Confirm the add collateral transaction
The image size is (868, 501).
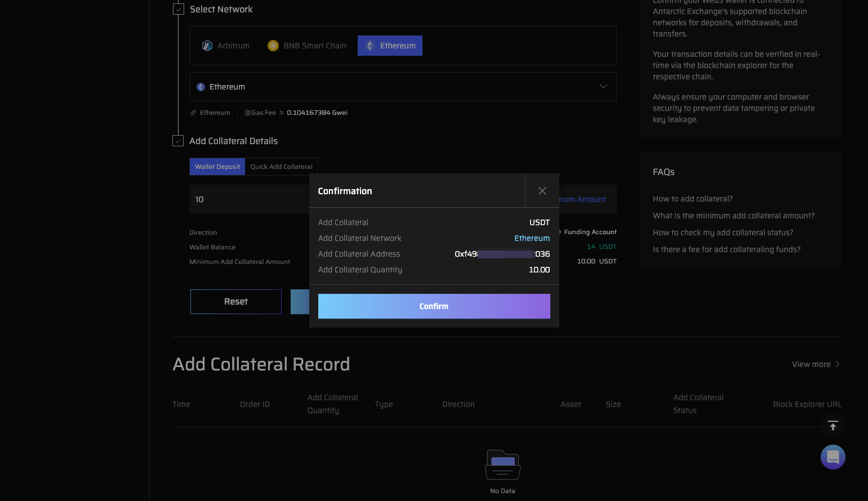(x=434, y=306)
